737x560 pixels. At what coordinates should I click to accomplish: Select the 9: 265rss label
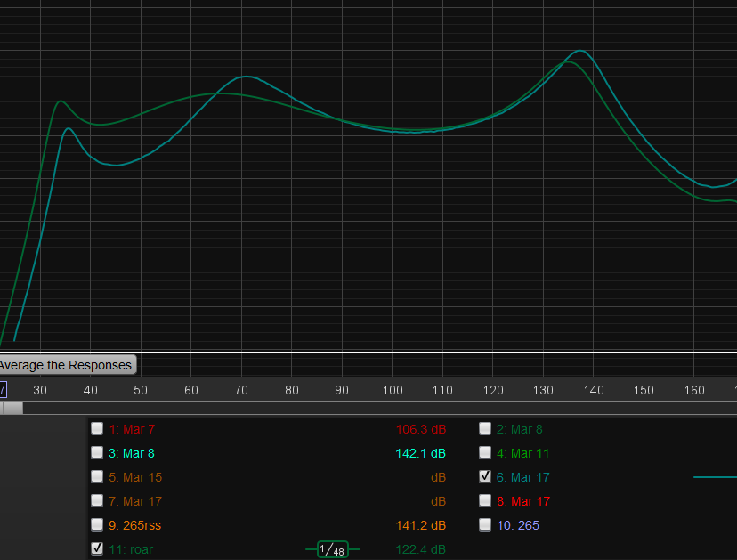pos(134,525)
